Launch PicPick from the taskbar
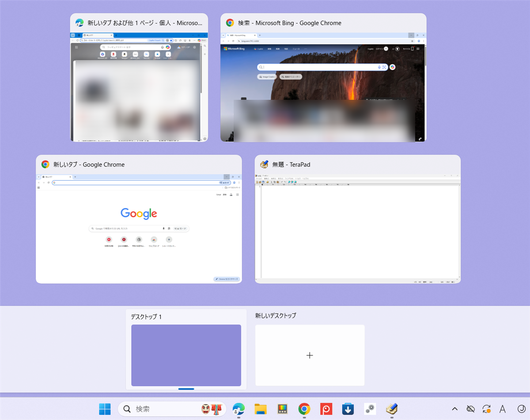This screenshot has width=530, height=420. [326, 409]
